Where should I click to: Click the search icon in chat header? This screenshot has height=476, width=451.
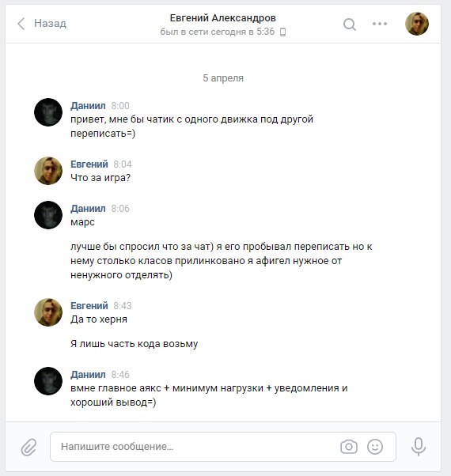tap(349, 25)
